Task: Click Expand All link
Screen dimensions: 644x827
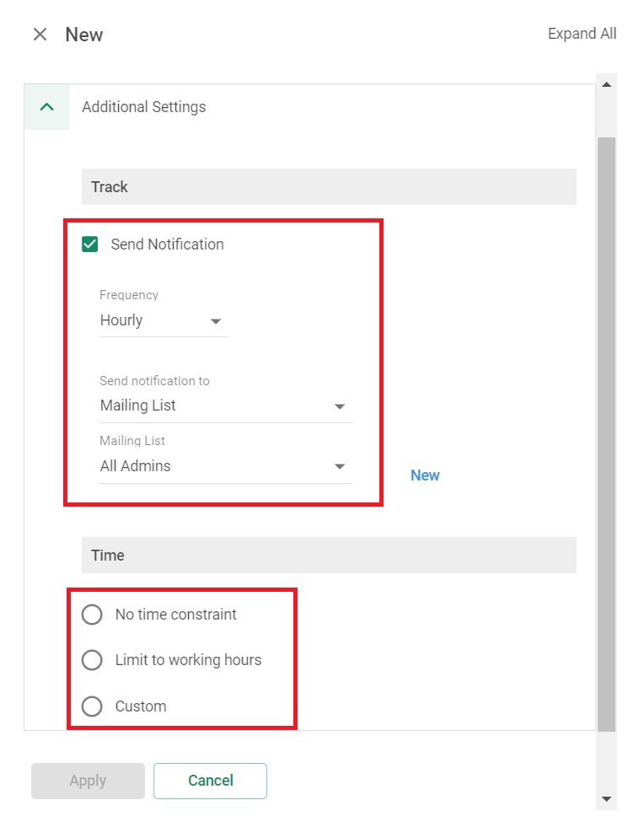Action: pyautogui.click(x=582, y=34)
